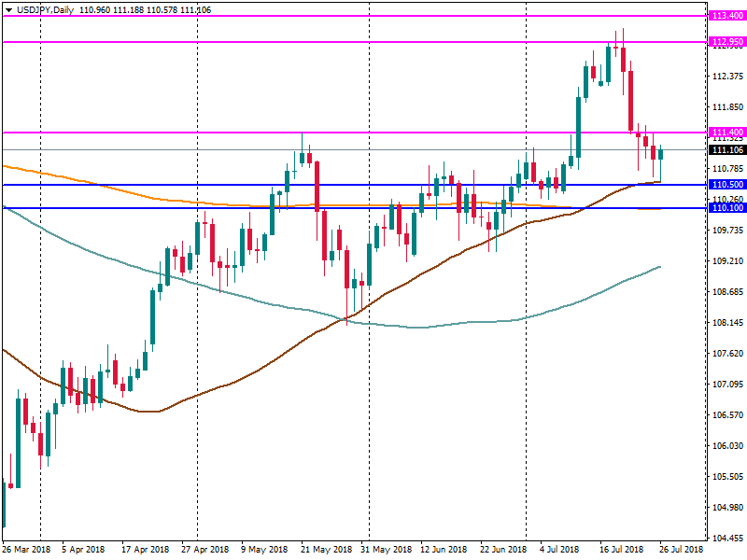Click the 113.400 magenta price label
The image size is (747, 560).
click(727, 16)
